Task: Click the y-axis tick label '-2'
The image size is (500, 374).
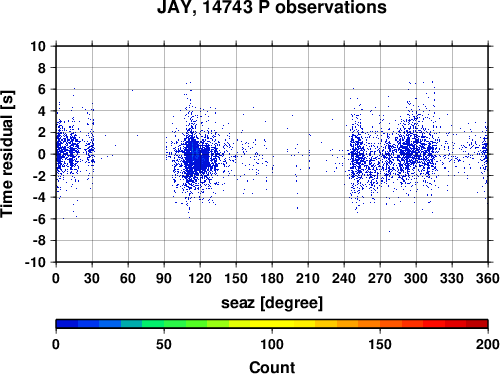Action: pyautogui.click(x=39, y=176)
